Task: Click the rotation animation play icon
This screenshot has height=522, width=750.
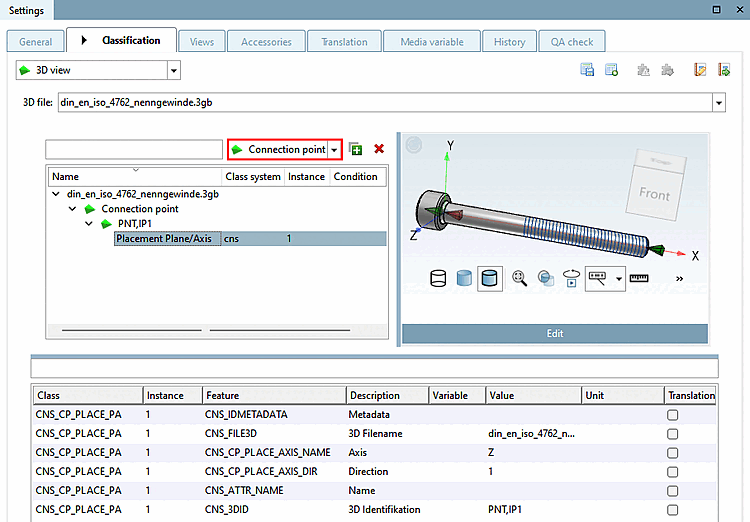Action: (572, 278)
